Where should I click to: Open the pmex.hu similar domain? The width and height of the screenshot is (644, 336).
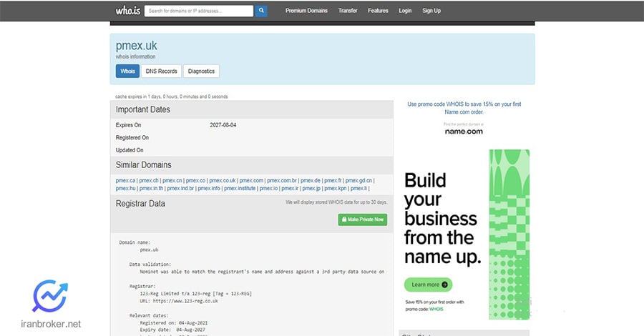[x=125, y=188]
